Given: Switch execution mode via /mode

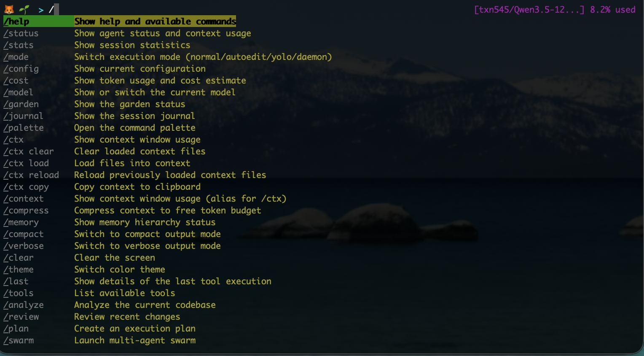Looking at the screenshot, I should pyautogui.click(x=16, y=57).
